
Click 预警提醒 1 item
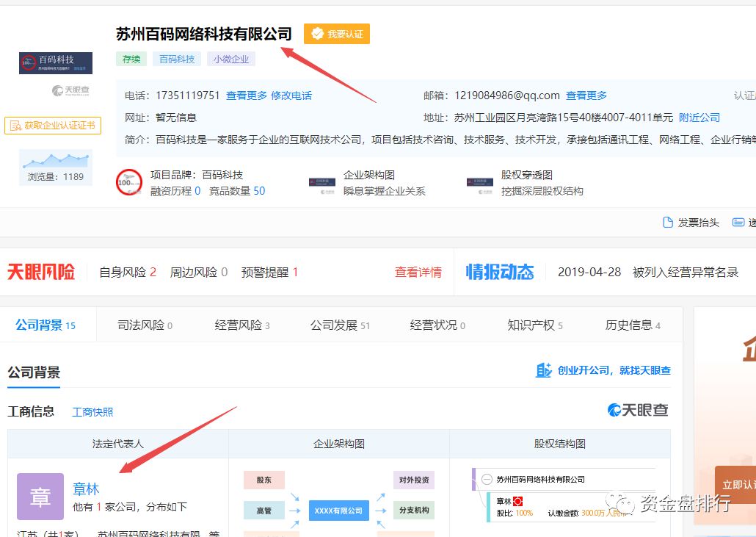point(269,272)
